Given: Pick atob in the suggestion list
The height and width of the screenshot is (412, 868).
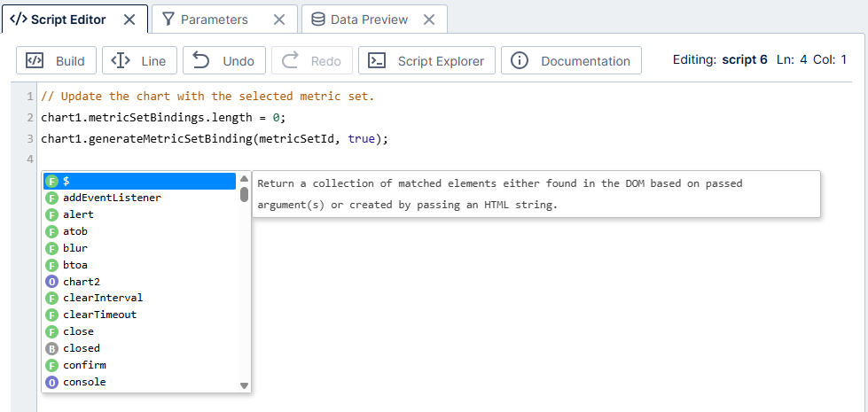Looking at the screenshot, I should (140, 231).
